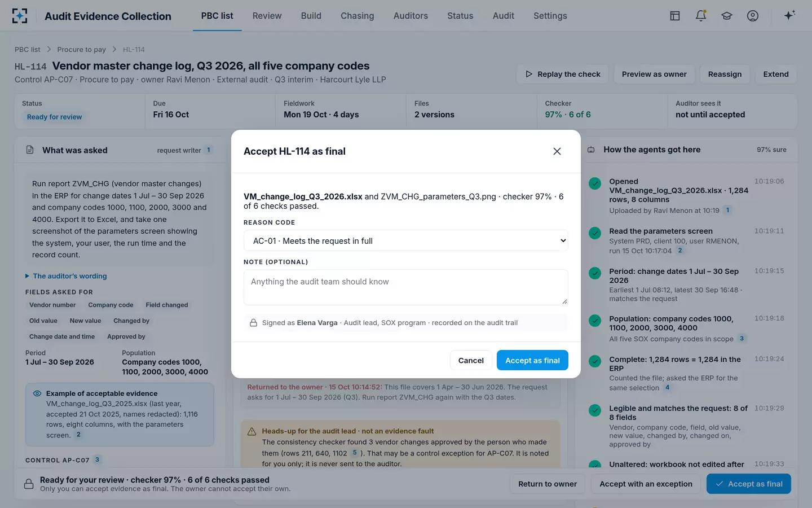812x508 pixels.
Task: Click the green check next to Opened VM_change_log
Action: 595,183
